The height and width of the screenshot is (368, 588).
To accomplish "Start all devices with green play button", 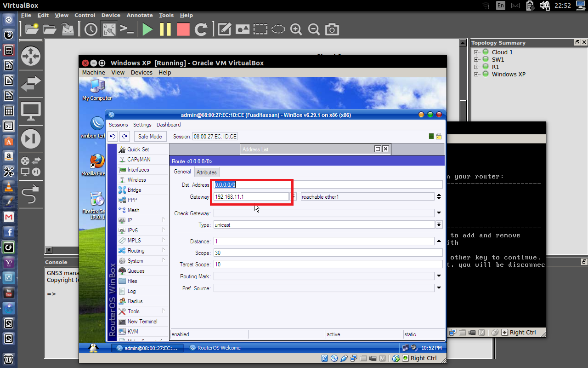I will coord(147,29).
